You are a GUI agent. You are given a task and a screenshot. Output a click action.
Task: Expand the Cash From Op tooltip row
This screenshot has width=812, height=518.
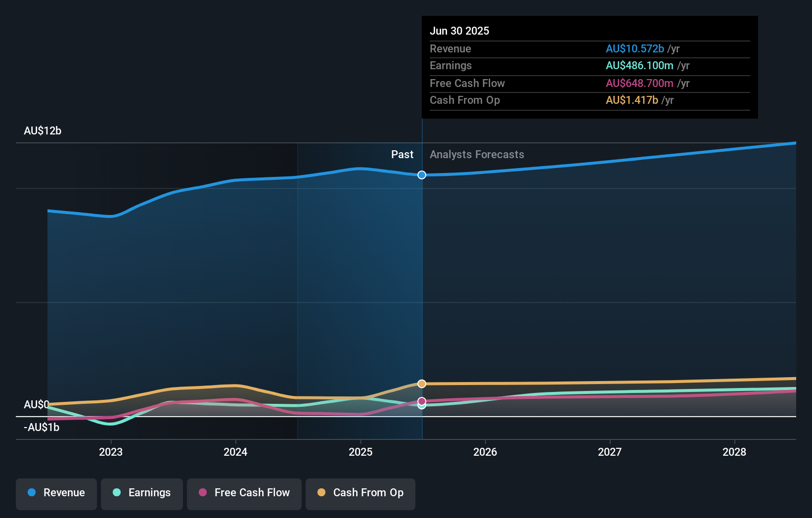coord(632,100)
